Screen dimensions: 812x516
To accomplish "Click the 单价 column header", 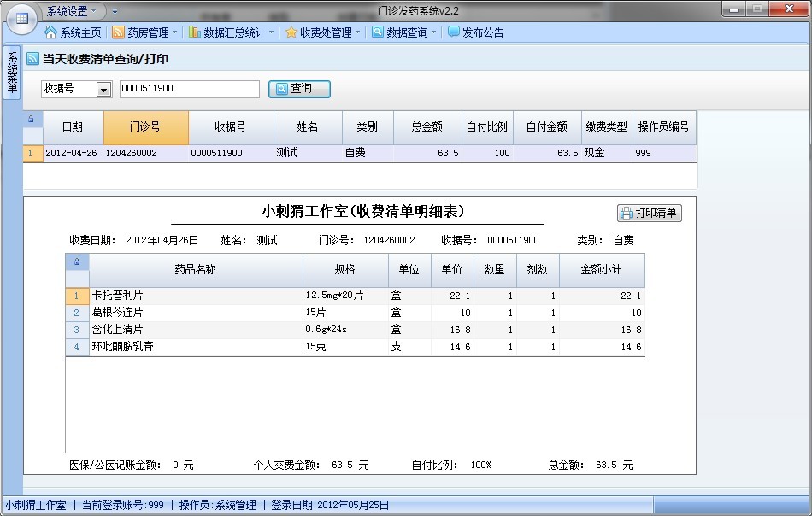I will [x=452, y=270].
